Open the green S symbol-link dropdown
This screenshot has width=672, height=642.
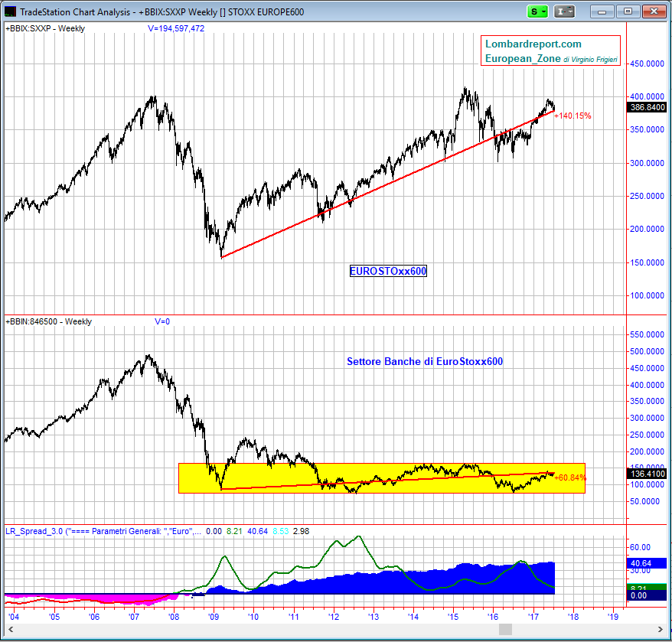(x=538, y=11)
